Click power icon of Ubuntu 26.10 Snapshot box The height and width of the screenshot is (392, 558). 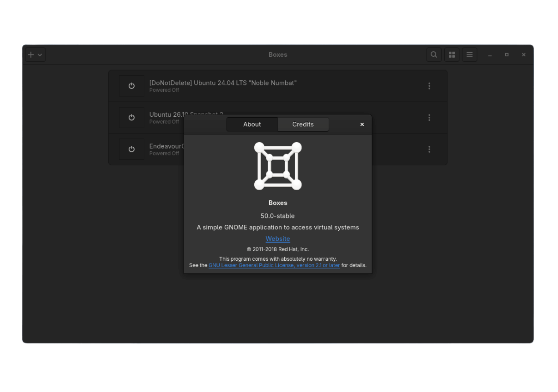pos(131,118)
